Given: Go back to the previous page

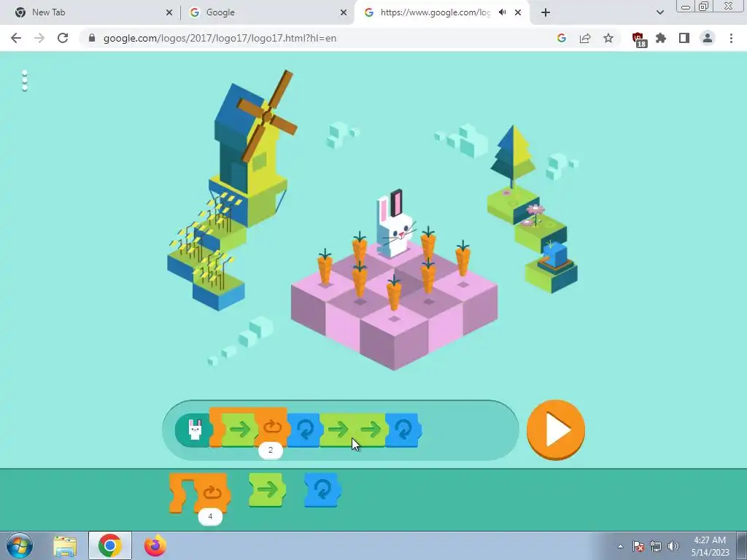Looking at the screenshot, I should tap(16, 38).
